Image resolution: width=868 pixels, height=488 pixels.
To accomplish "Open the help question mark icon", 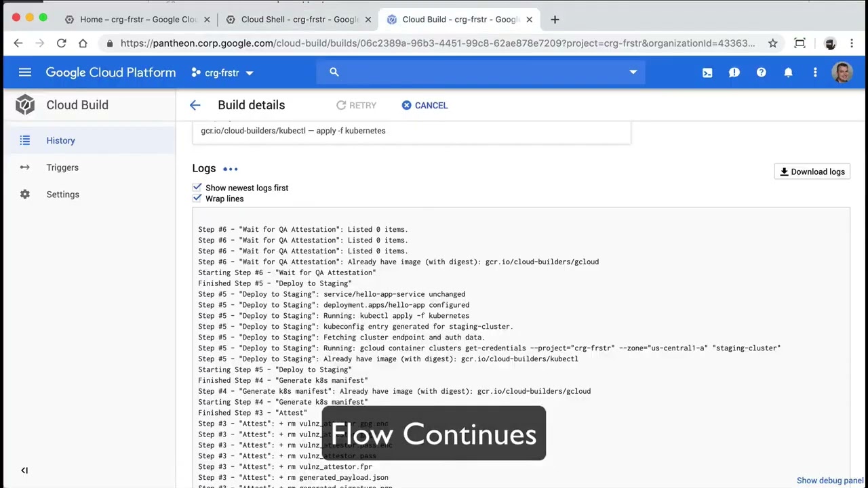I will (x=762, y=73).
